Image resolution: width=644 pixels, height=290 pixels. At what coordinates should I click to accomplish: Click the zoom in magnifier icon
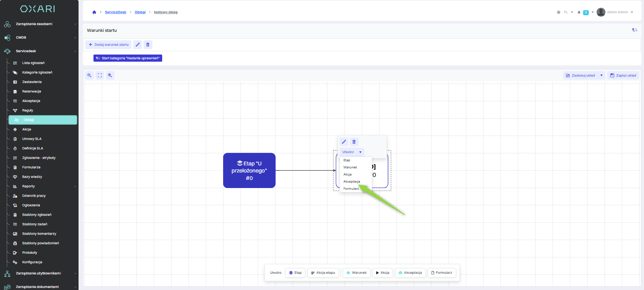click(x=110, y=75)
